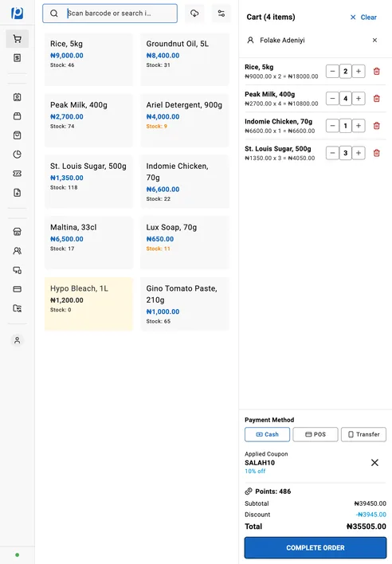This screenshot has height=564, width=392.
Task: Select Cash payment method
Action: (x=267, y=434)
